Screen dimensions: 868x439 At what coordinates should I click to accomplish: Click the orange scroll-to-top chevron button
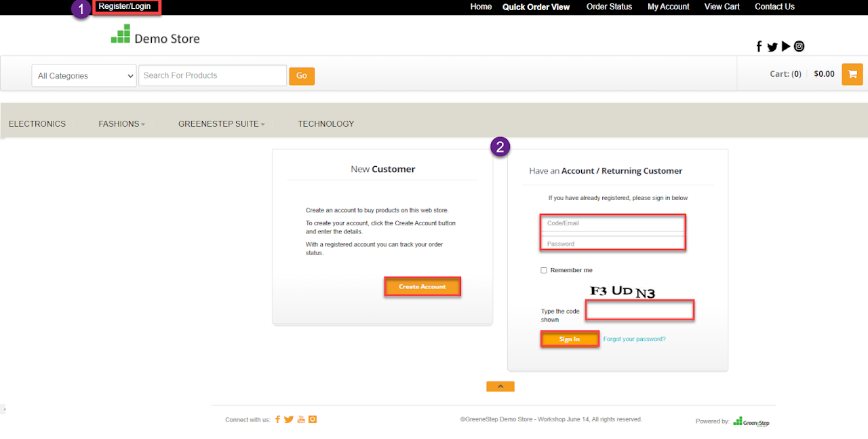pos(500,387)
